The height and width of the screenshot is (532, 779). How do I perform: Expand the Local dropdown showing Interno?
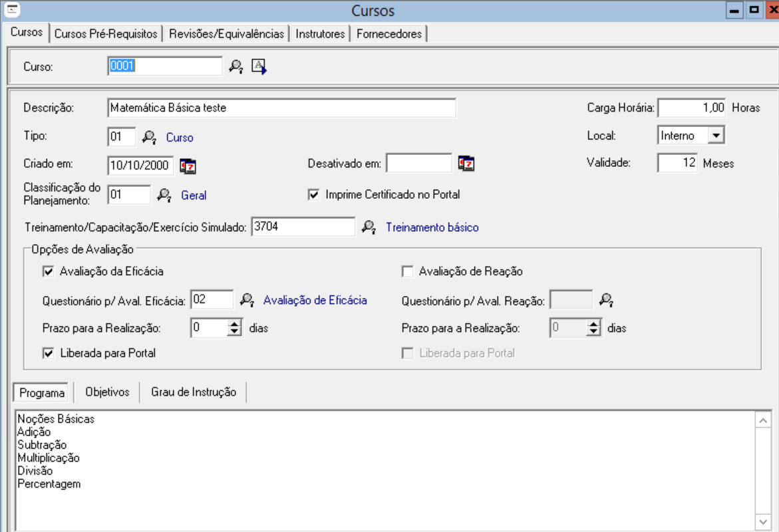(715, 136)
